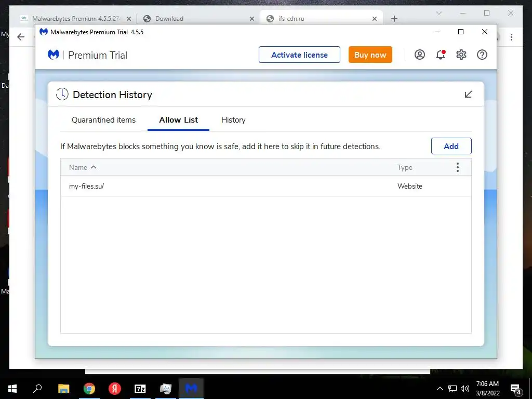Close the ifs-cdn.ru browser tab
Screen dimensions: 532x399
click(375, 19)
